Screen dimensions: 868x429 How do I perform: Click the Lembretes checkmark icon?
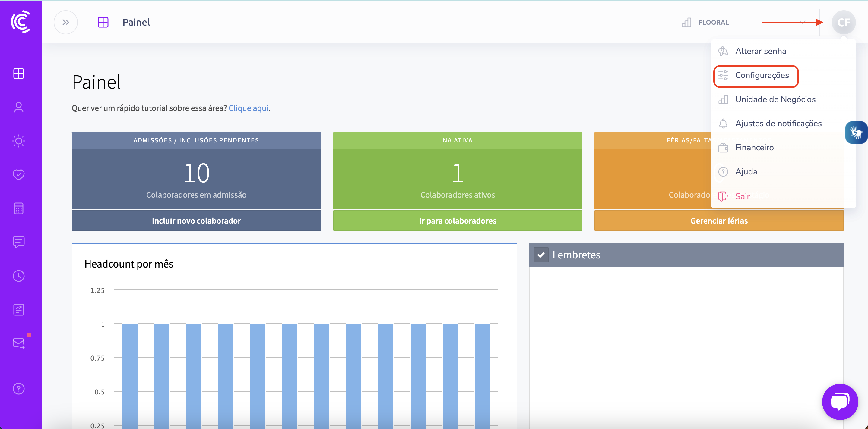[541, 255]
